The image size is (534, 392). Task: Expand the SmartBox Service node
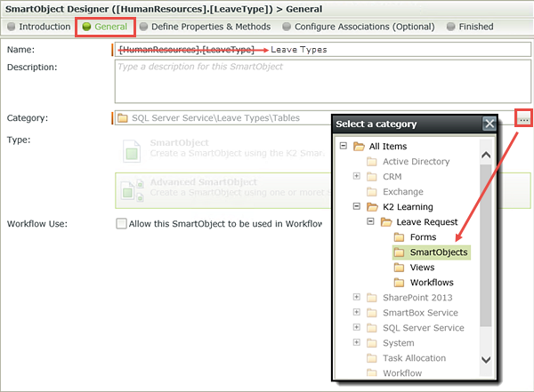pyautogui.click(x=357, y=312)
